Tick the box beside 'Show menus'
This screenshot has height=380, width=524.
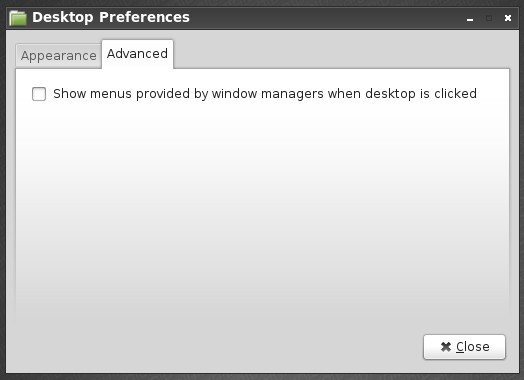tap(39, 94)
